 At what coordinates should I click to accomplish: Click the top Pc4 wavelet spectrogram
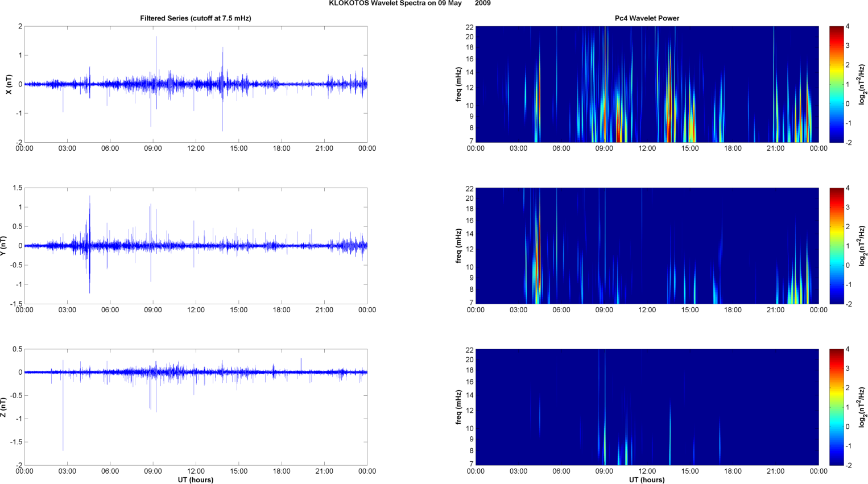click(x=647, y=84)
